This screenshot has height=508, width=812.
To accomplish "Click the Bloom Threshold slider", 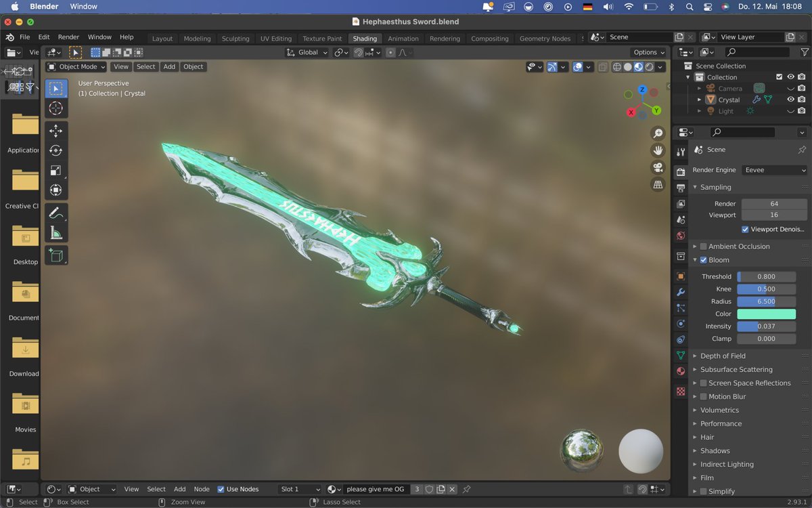I will point(766,276).
